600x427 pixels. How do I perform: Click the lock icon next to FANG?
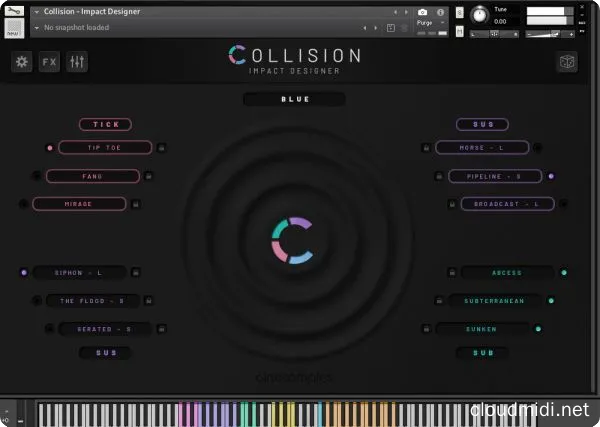click(x=149, y=176)
